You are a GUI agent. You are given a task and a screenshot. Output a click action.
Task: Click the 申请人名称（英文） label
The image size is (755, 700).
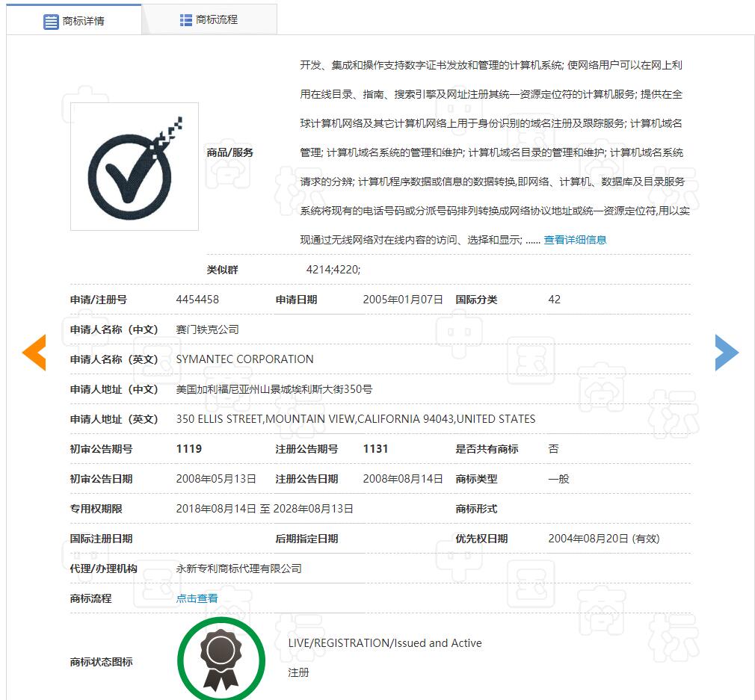tap(114, 359)
